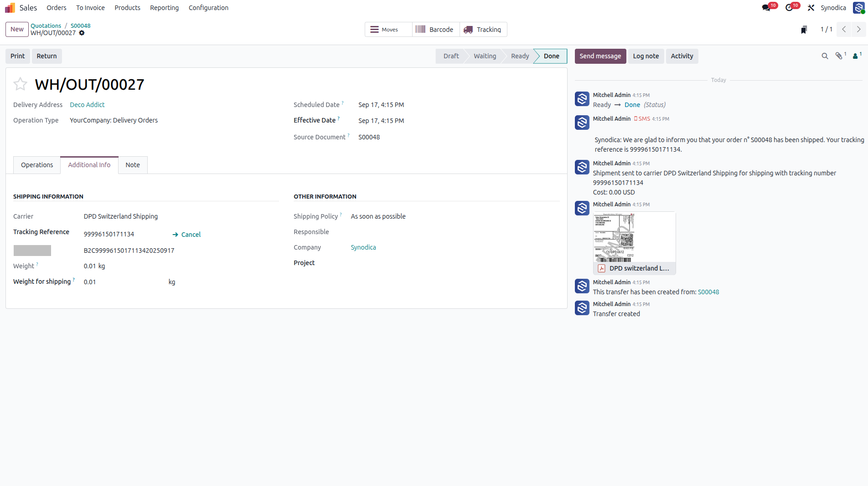Open the debug tools icon
The image size is (868, 486).
tap(811, 8)
